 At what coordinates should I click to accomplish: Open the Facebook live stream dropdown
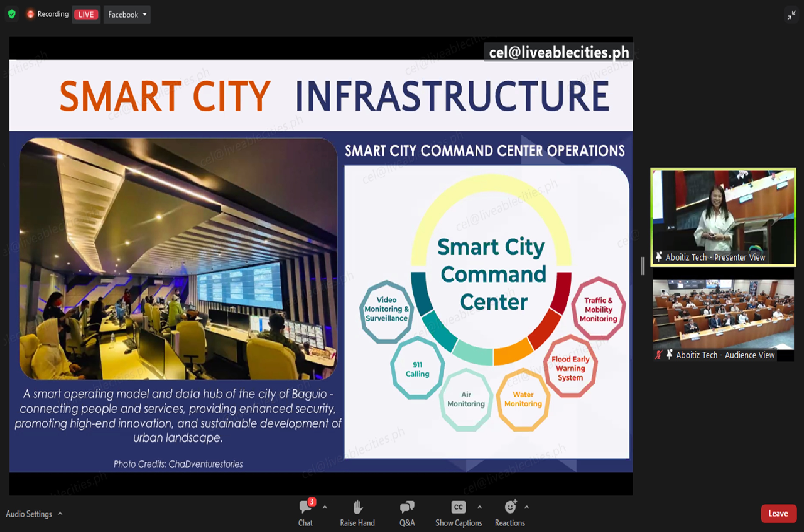click(x=127, y=15)
